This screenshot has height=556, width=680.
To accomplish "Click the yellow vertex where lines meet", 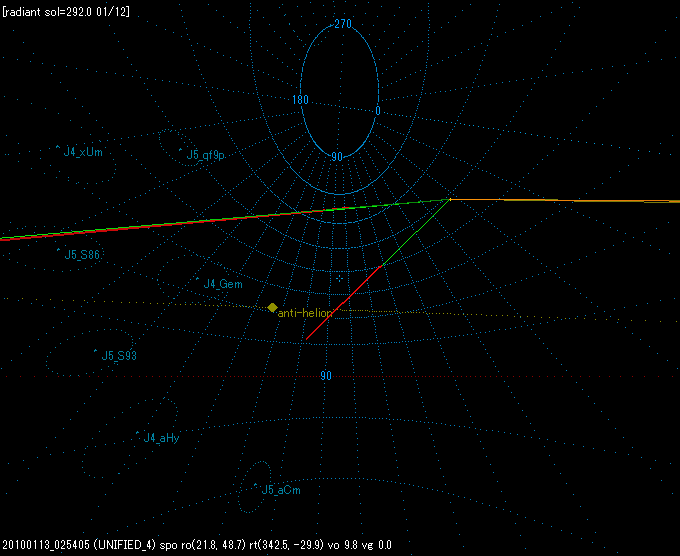I will click(x=450, y=200).
